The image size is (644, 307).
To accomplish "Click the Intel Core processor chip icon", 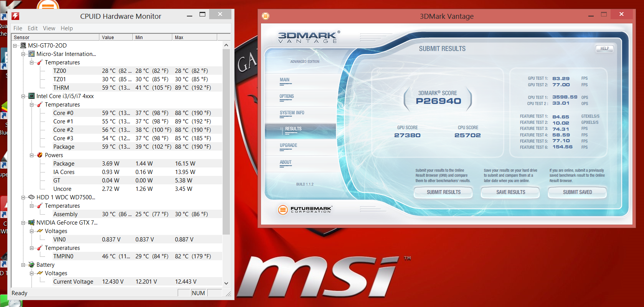I will click(x=31, y=96).
